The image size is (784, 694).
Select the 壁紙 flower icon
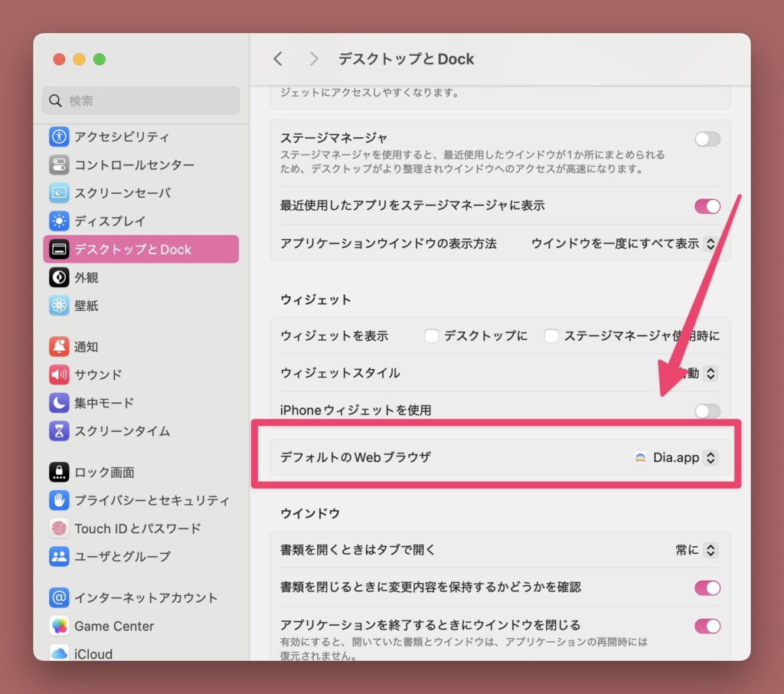[x=59, y=306]
